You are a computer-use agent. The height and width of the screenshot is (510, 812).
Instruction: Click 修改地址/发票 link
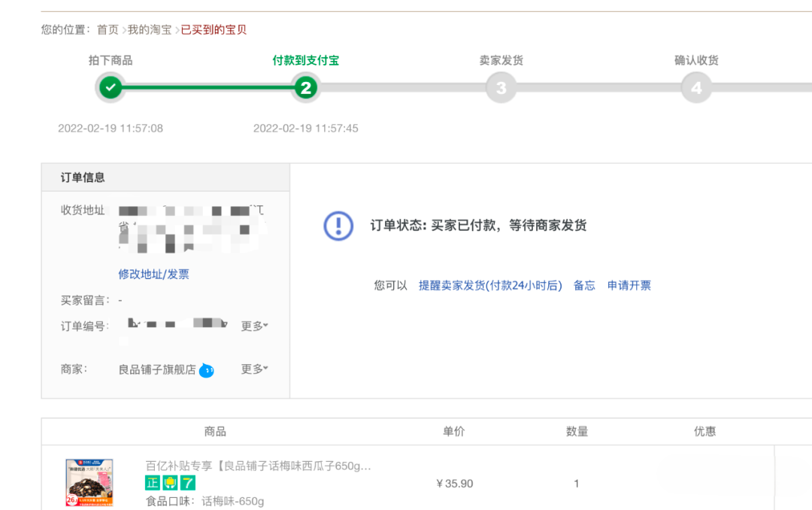point(154,274)
